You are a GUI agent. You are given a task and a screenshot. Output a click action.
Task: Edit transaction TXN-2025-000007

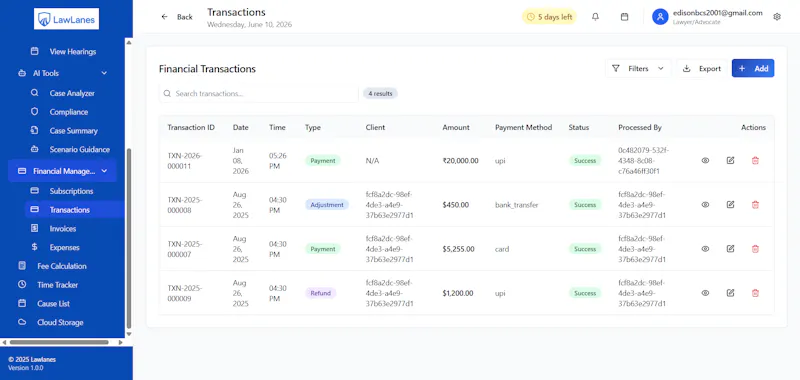[730, 249]
